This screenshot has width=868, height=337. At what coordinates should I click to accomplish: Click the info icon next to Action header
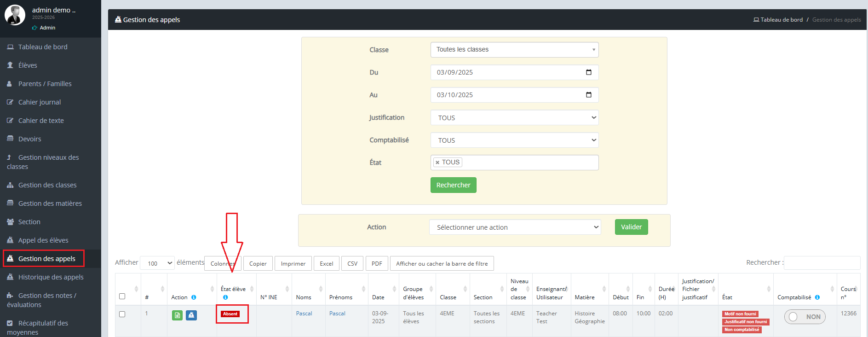pyautogui.click(x=194, y=297)
